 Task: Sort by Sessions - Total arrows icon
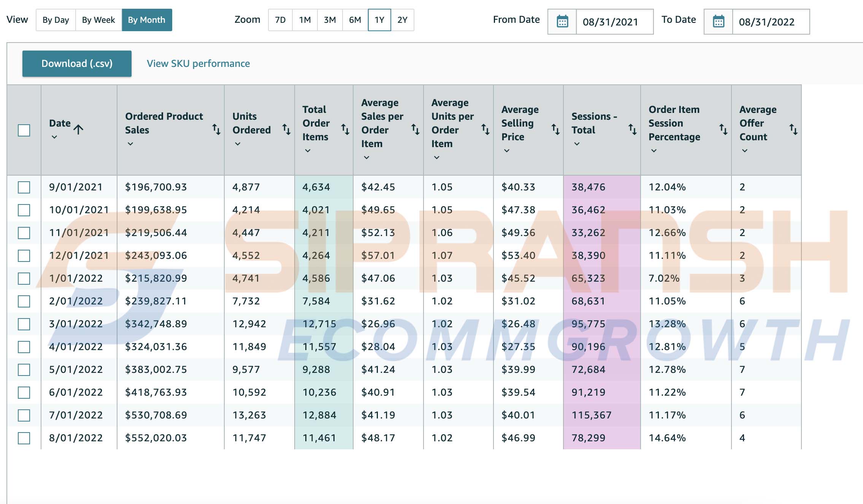[x=633, y=130]
